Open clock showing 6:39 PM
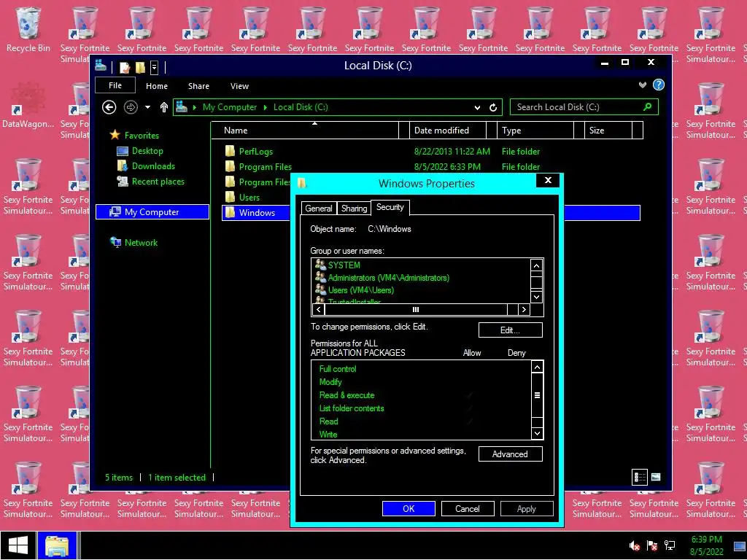Screen dimensions: 747x560 pyautogui.click(x=706, y=545)
